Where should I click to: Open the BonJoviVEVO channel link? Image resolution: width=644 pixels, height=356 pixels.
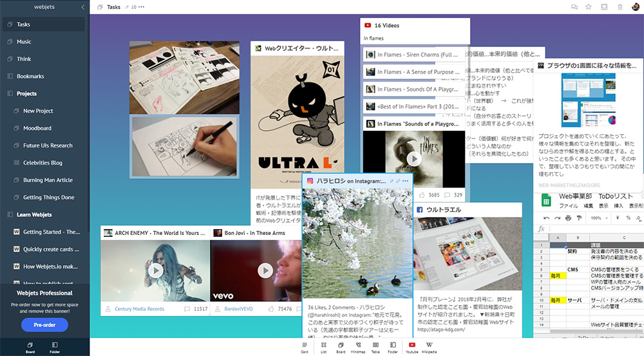pos(239,309)
